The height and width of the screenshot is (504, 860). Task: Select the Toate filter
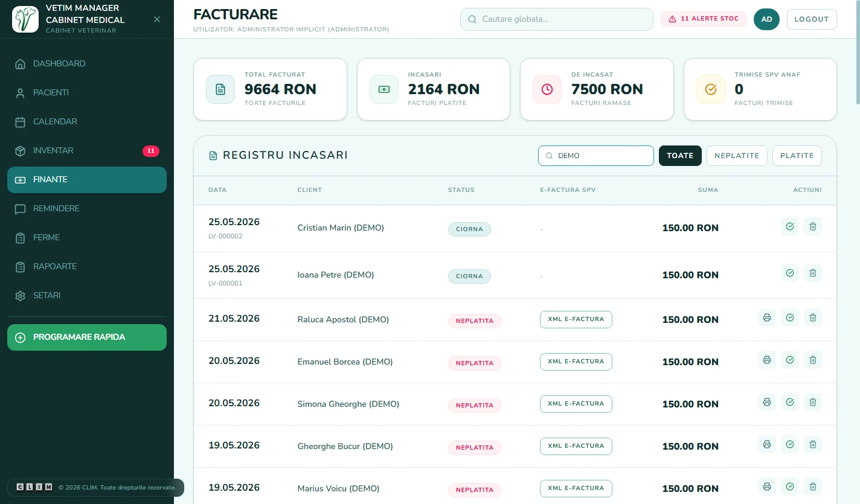680,156
